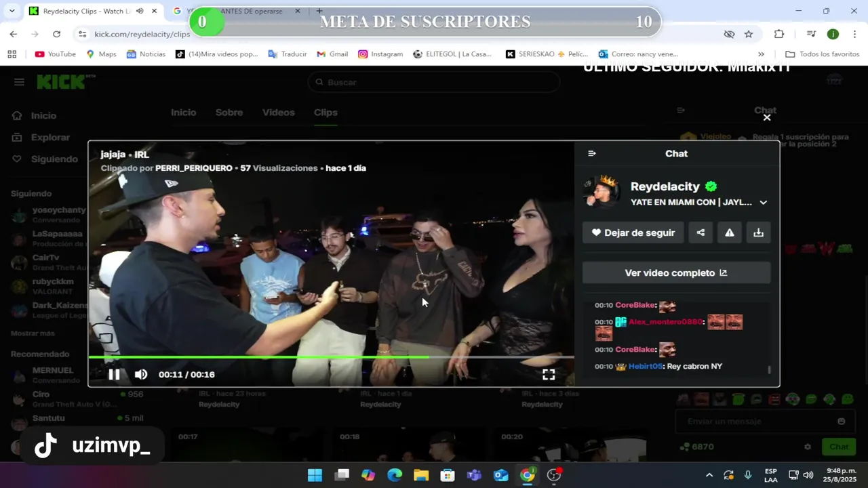Open taskbar volume control
This screenshot has height=488, width=868.
[808, 475]
